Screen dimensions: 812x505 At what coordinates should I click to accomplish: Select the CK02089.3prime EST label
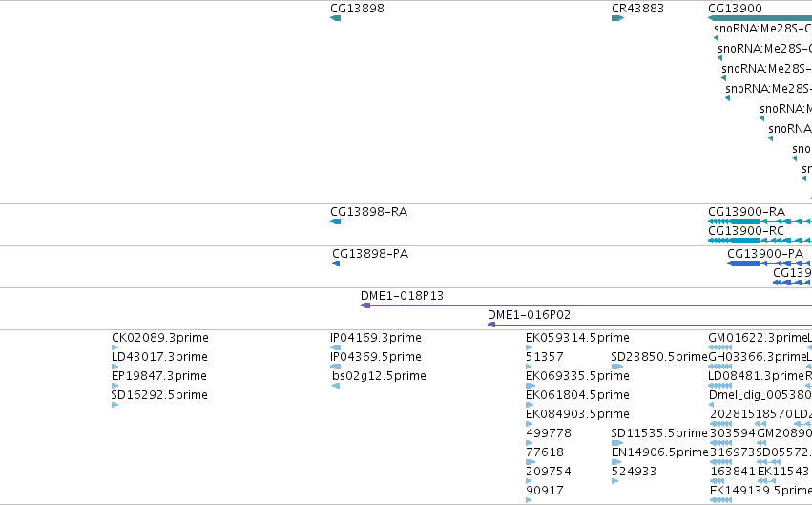(x=160, y=338)
